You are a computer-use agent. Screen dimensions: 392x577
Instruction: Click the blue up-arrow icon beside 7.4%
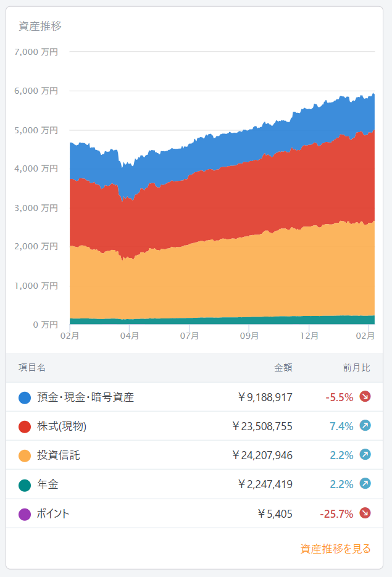tap(365, 426)
